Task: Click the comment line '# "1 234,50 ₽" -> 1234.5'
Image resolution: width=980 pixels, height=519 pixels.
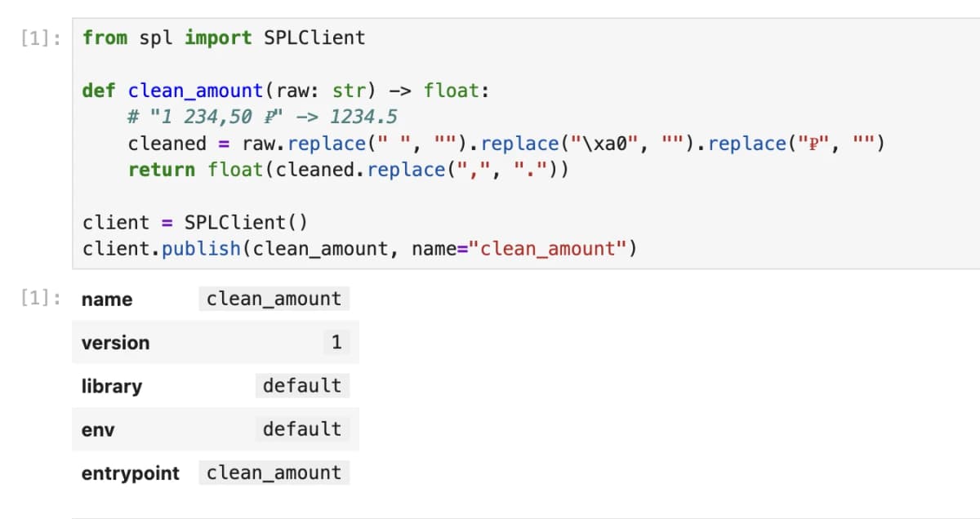Action: coord(262,117)
